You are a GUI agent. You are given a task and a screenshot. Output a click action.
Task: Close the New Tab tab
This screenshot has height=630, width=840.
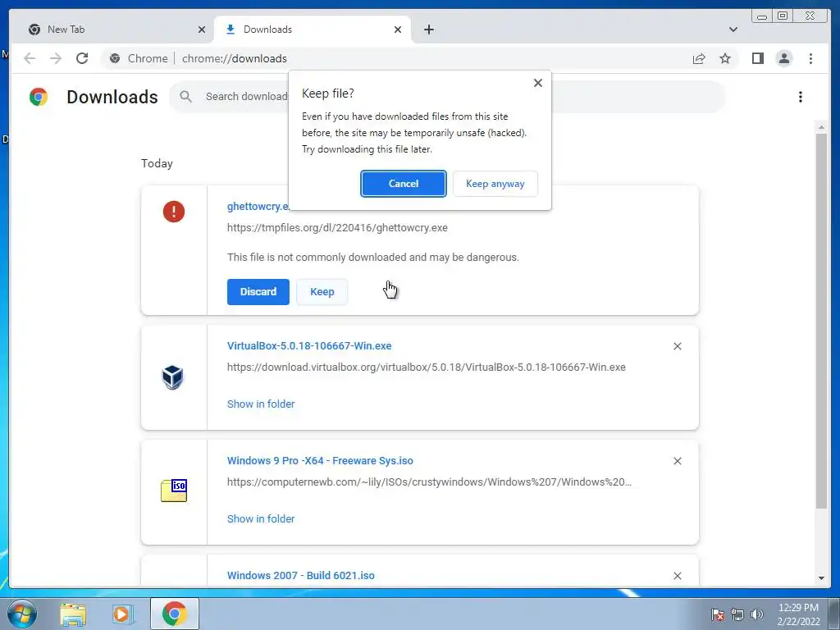point(202,30)
